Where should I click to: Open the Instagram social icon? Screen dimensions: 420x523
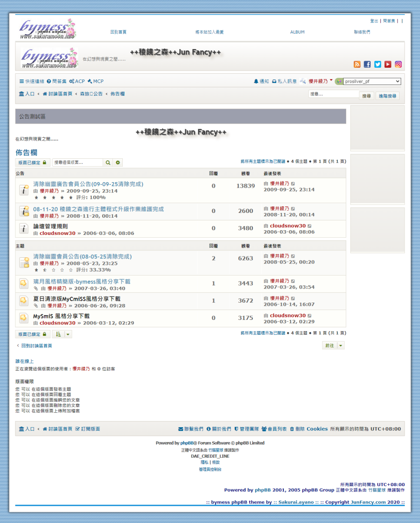coord(399,64)
